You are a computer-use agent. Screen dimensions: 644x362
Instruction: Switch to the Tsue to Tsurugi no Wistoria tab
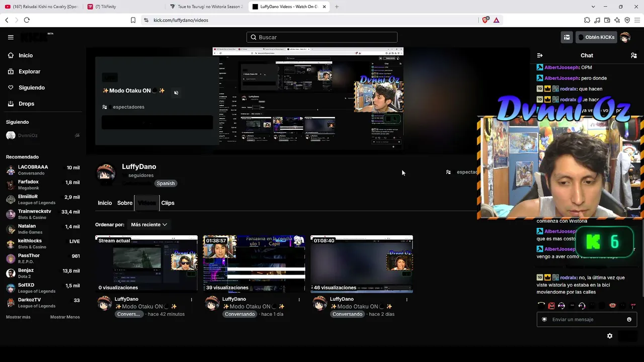(206, 7)
